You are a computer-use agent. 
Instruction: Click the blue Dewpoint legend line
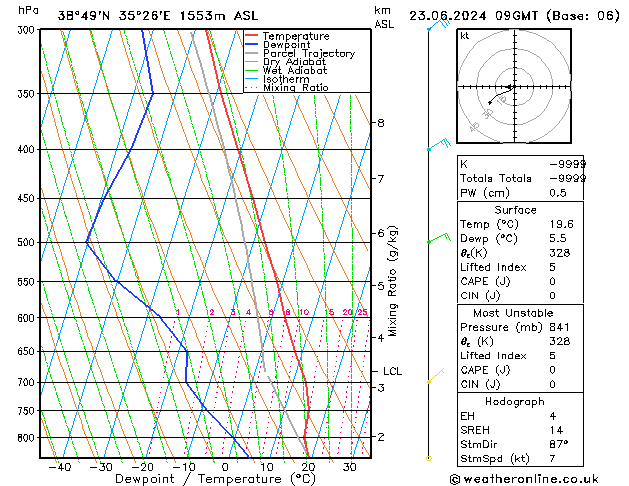[252, 45]
